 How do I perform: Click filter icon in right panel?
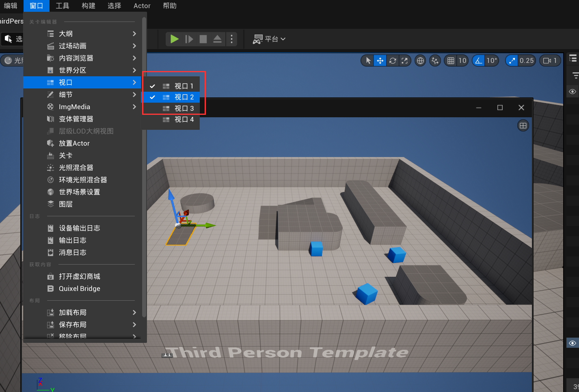coord(575,75)
